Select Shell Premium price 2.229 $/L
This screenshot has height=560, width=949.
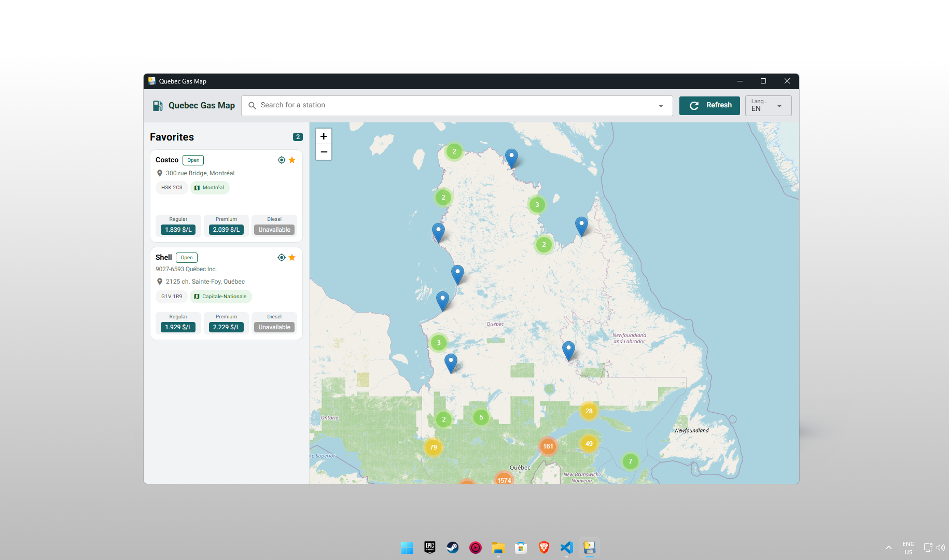click(227, 327)
